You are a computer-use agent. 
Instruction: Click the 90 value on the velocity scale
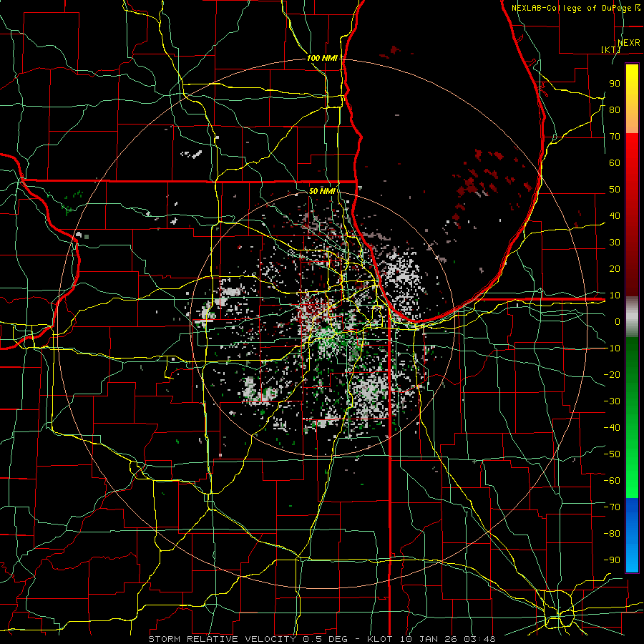615,84
